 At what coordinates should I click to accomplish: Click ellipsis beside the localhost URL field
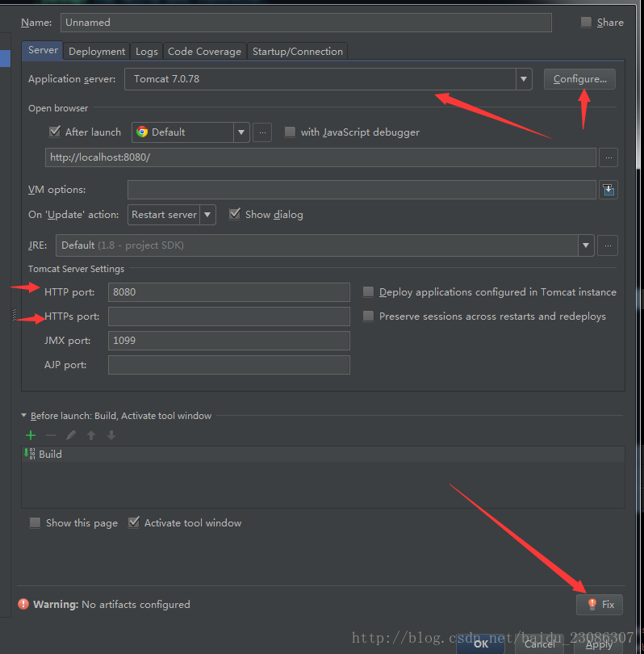(x=608, y=157)
